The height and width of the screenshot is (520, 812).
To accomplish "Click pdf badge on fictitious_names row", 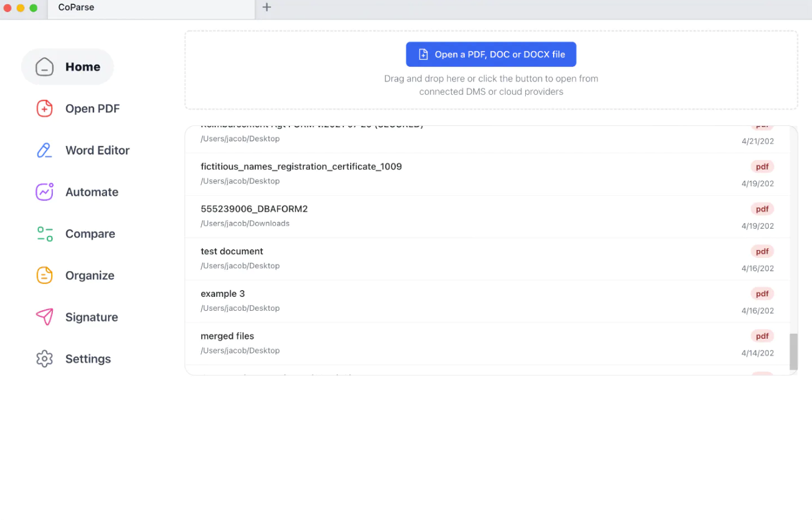I will (762, 167).
